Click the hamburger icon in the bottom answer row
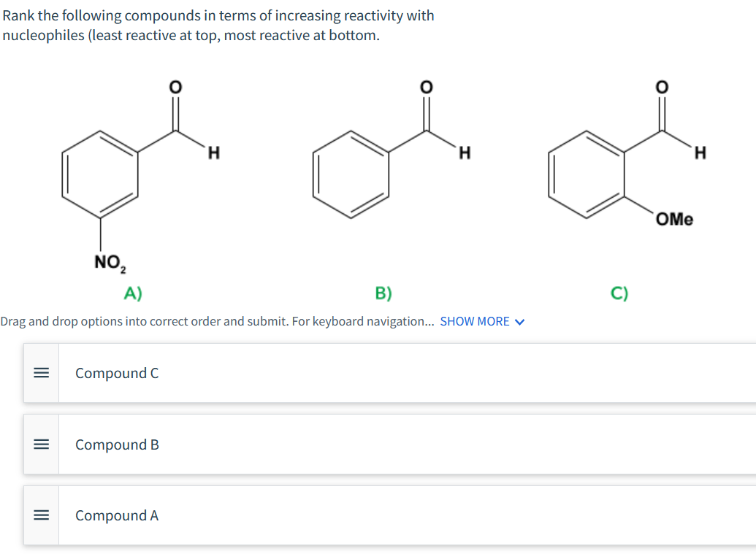Viewport: 756px width, 554px height. point(42,515)
